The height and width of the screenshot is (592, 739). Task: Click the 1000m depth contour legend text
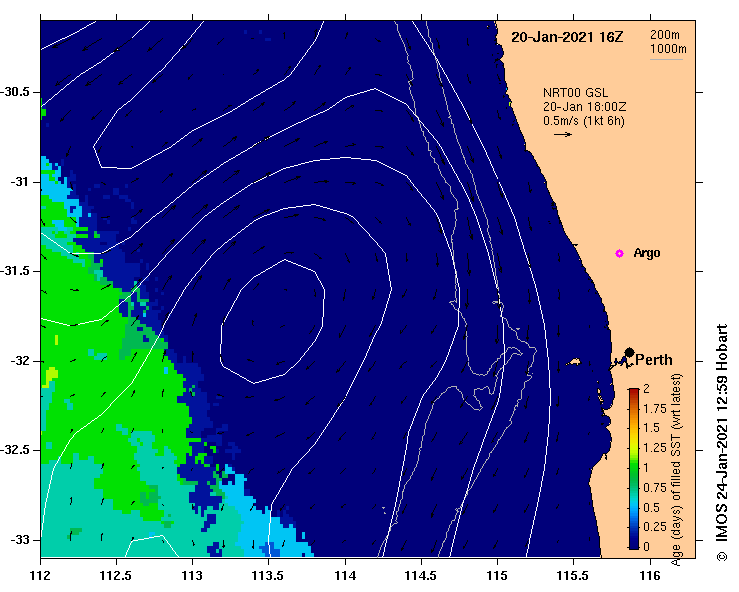coord(668,49)
